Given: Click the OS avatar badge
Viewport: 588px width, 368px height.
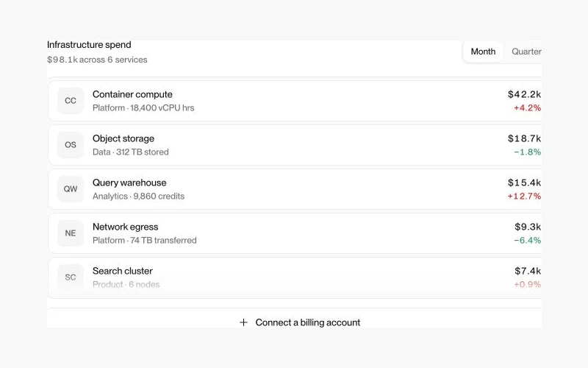Looking at the screenshot, I should coord(71,145).
